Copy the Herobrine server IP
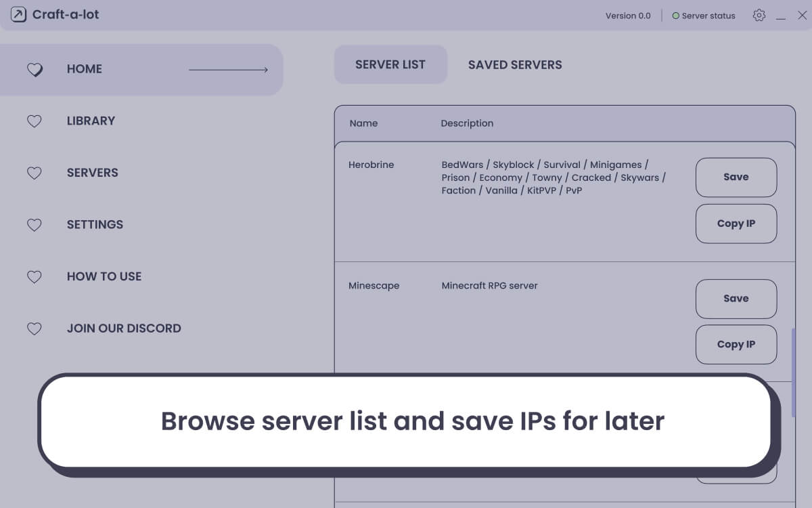The image size is (812, 508). (x=736, y=224)
